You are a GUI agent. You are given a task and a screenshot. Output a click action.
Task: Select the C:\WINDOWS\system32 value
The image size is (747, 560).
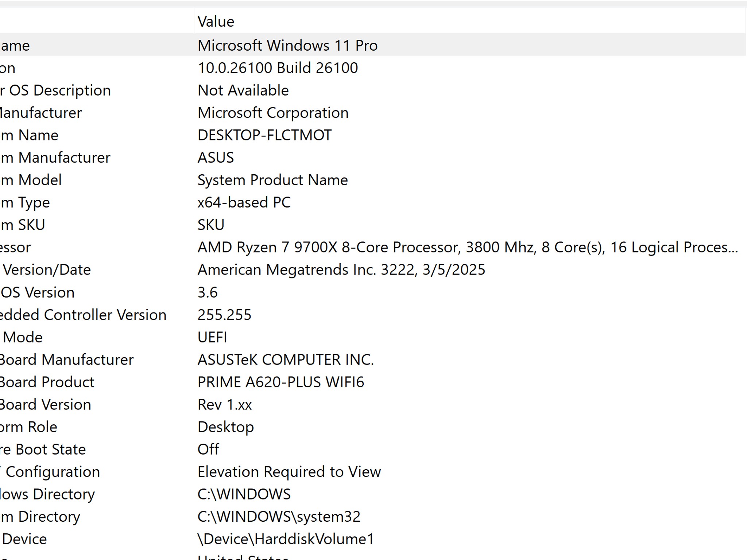pyautogui.click(x=279, y=517)
